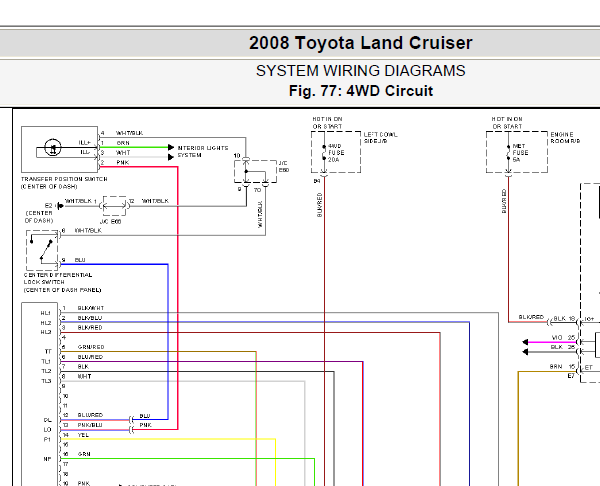
Task: Click the 'J/C E68' junction connector label
Action: [x=110, y=222]
